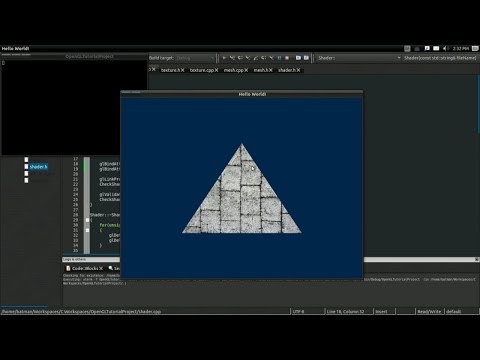Screen dimensions: 480x360
Task: Close the shader.h editor tab
Action: click(299, 70)
